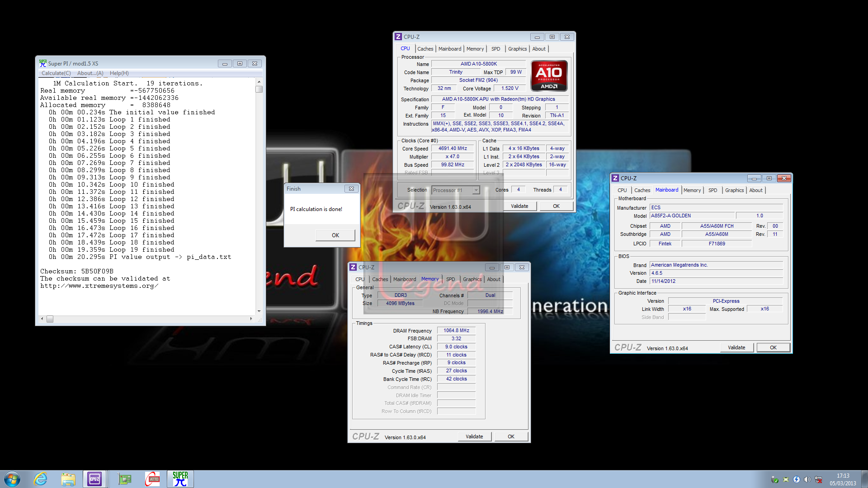This screenshot has height=488, width=868.
Task: Click top CPU-Z window Z icon
Action: click(x=398, y=37)
